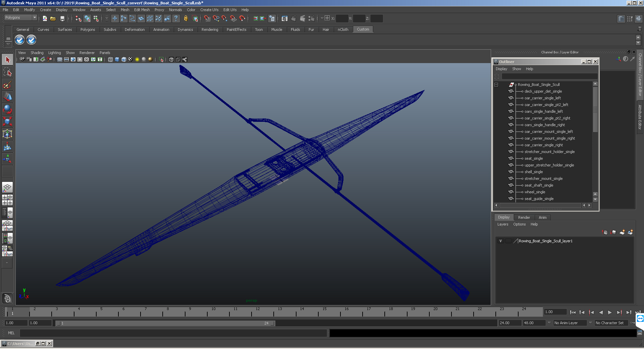644x349 pixels.
Task: Pick the Rotate tool sphere icon
Action: click(x=7, y=109)
